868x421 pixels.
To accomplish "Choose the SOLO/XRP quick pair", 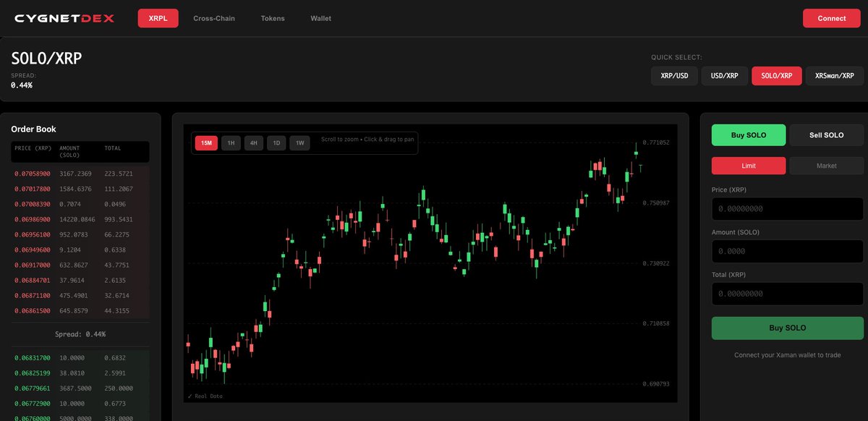I will tap(777, 76).
